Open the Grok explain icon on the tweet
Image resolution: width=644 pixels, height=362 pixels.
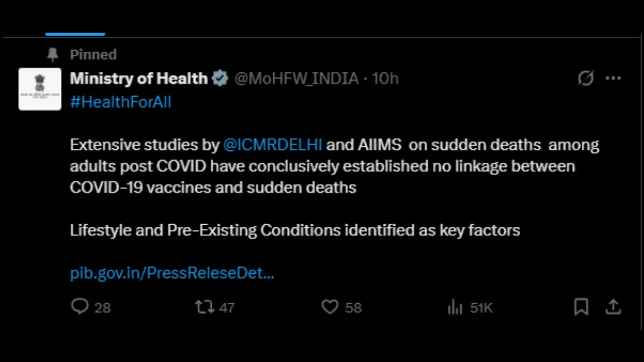pos(586,78)
